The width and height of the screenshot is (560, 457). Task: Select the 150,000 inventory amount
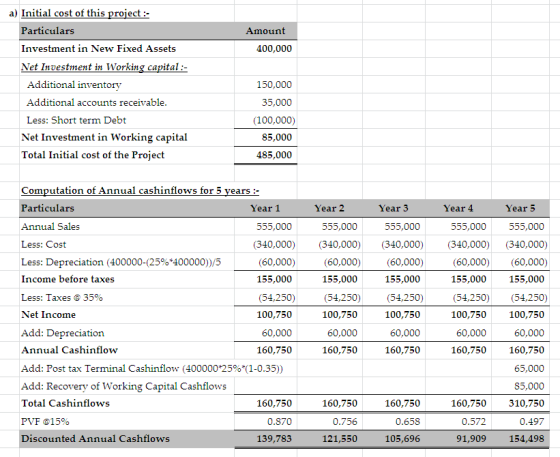[274, 85]
